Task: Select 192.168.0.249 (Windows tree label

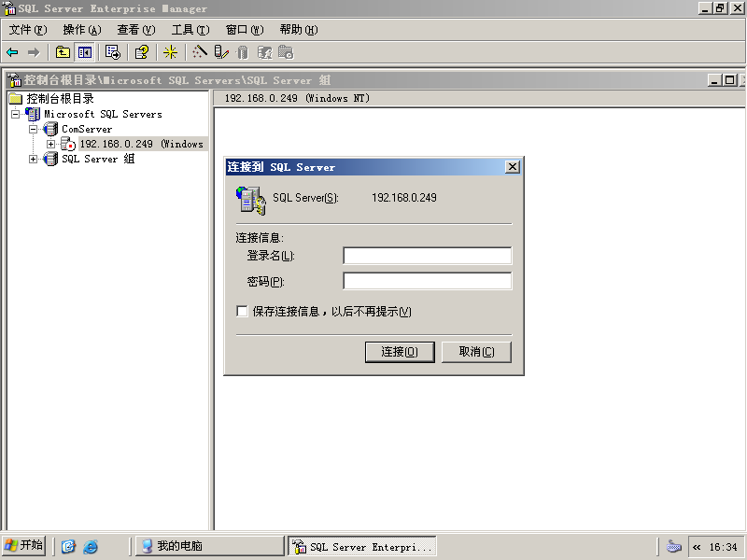Action: click(x=142, y=144)
